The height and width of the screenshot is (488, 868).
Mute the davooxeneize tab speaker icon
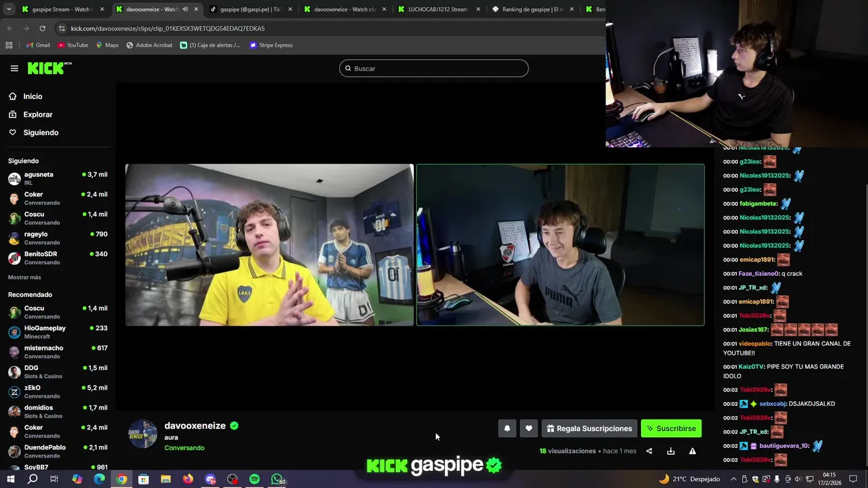185,9
